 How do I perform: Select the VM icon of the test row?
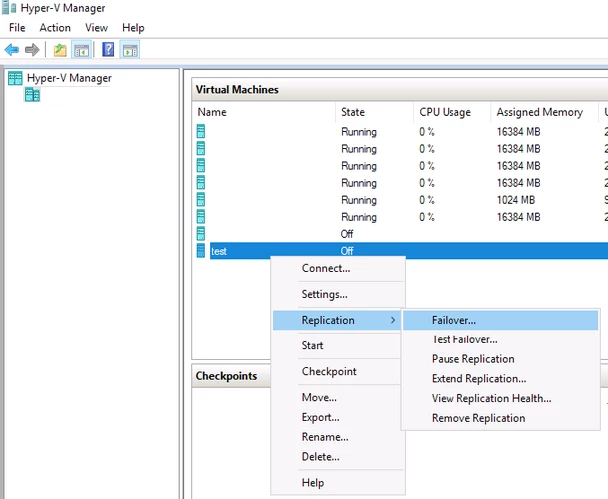coord(200,251)
